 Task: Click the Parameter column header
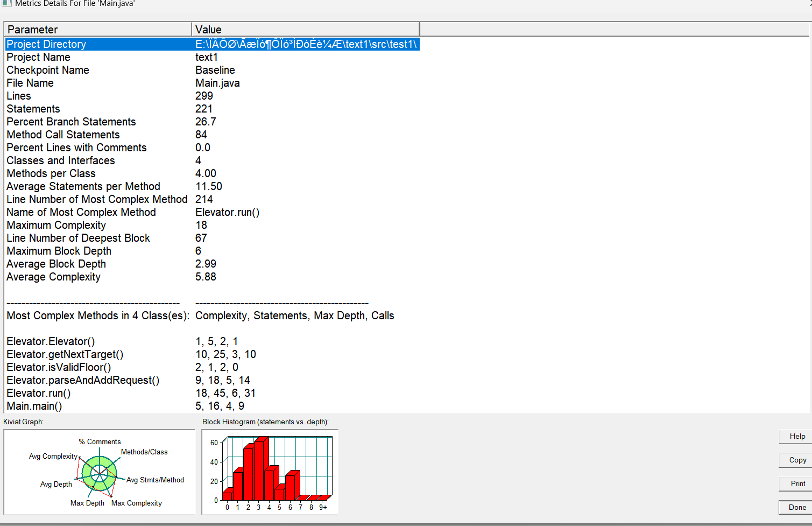tap(98, 30)
